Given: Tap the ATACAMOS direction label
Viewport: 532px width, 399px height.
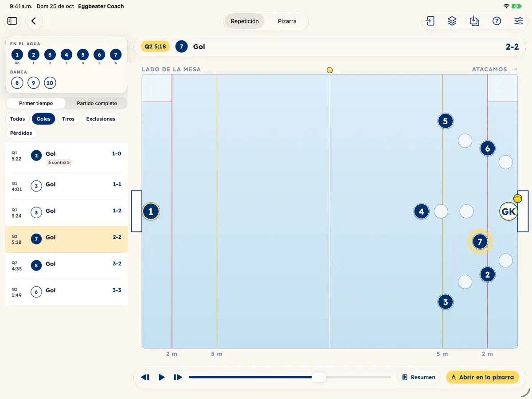Looking at the screenshot, I should click(x=495, y=69).
